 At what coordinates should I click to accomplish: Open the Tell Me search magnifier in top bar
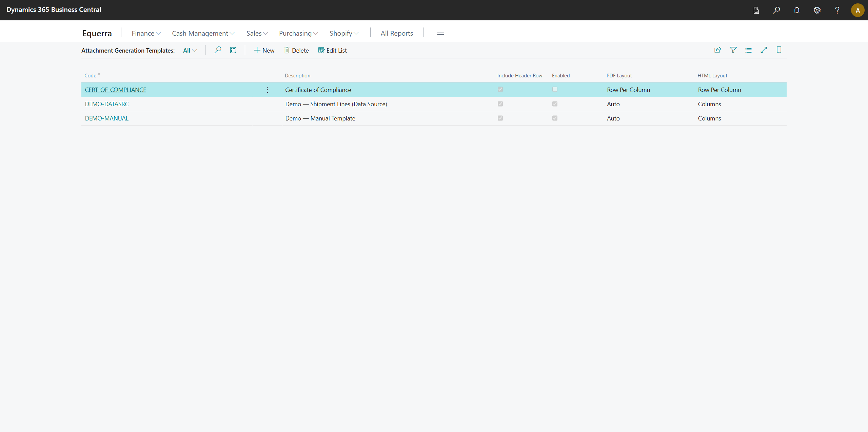[x=776, y=10]
